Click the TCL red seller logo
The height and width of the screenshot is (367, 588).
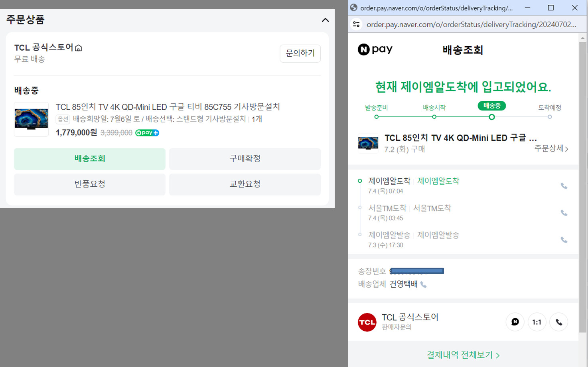pos(367,322)
